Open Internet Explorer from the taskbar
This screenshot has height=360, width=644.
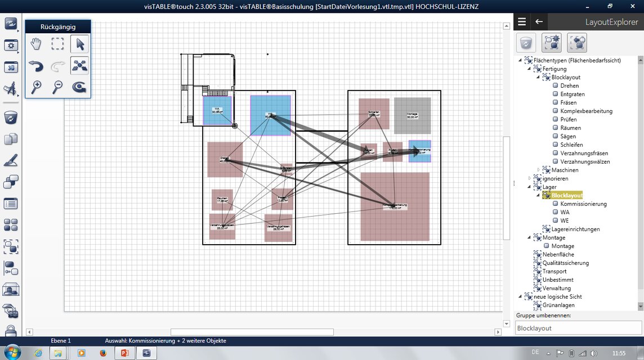point(38,353)
